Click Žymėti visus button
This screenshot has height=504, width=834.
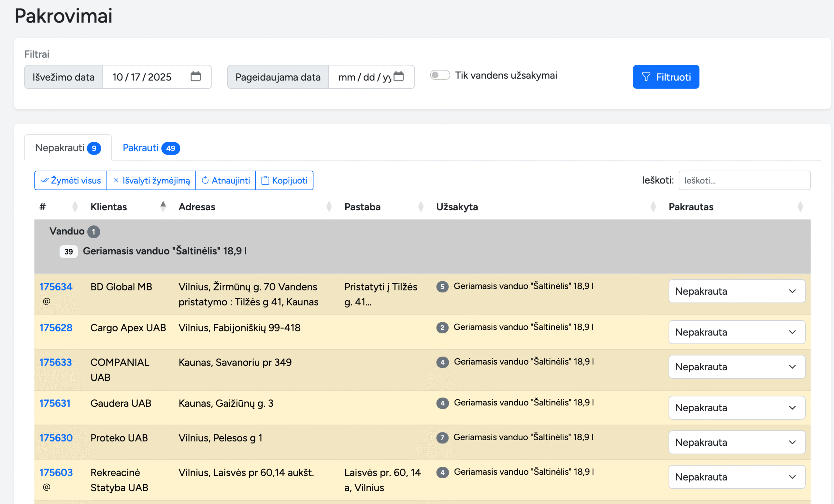70,181
